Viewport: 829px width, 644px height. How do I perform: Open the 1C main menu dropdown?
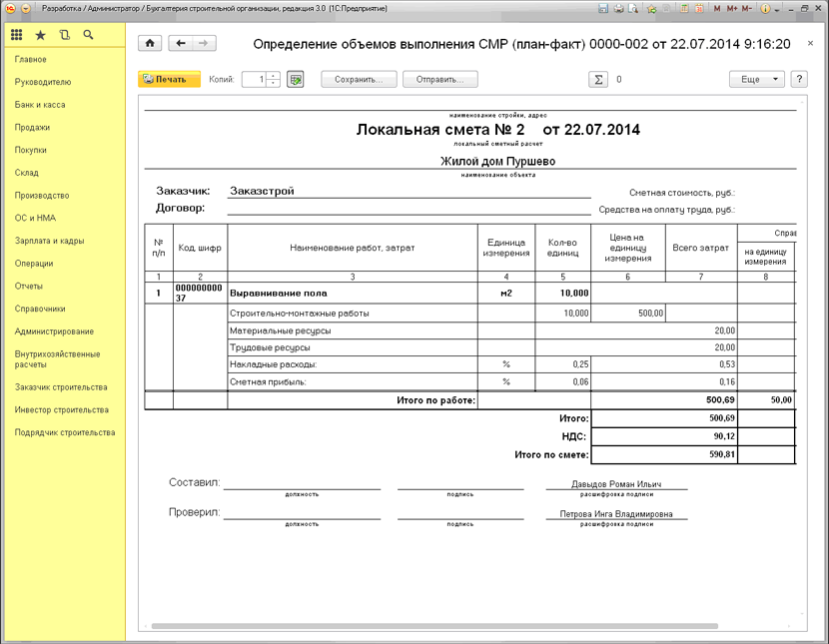point(25,8)
